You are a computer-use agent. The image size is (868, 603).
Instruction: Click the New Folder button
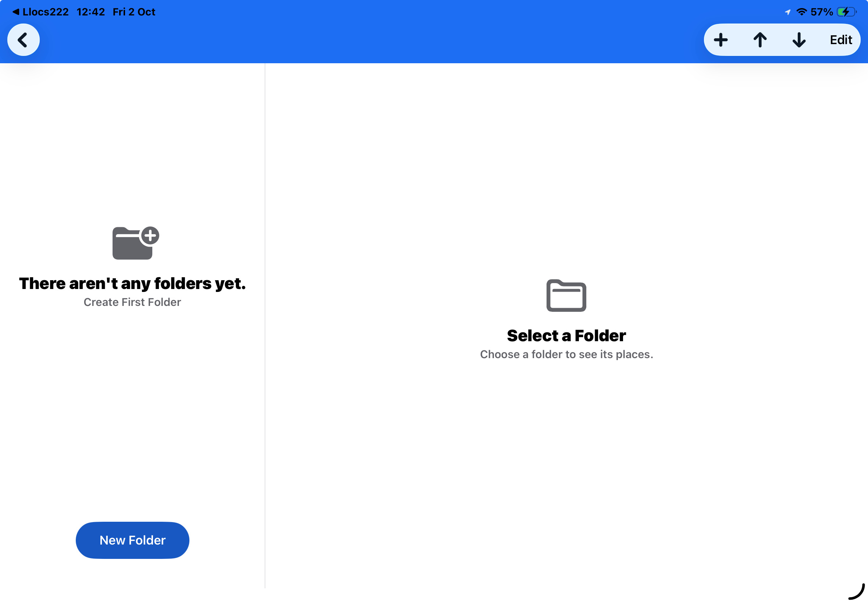132,540
